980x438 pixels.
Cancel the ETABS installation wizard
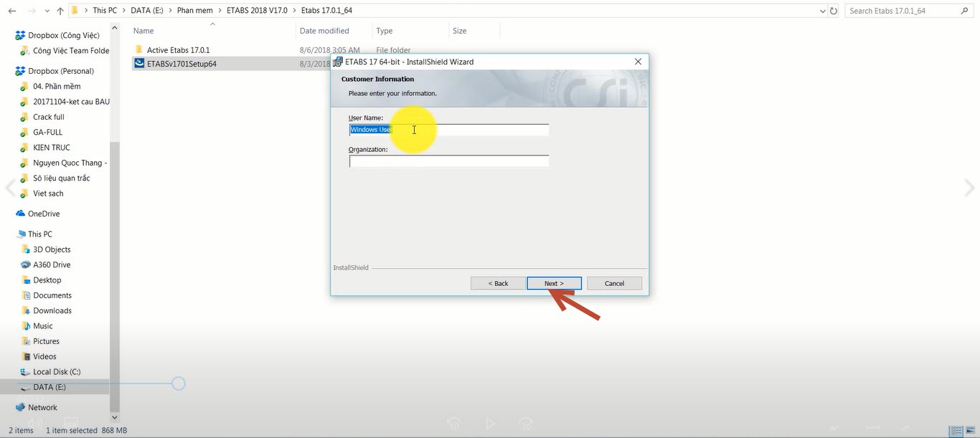tap(614, 284)
